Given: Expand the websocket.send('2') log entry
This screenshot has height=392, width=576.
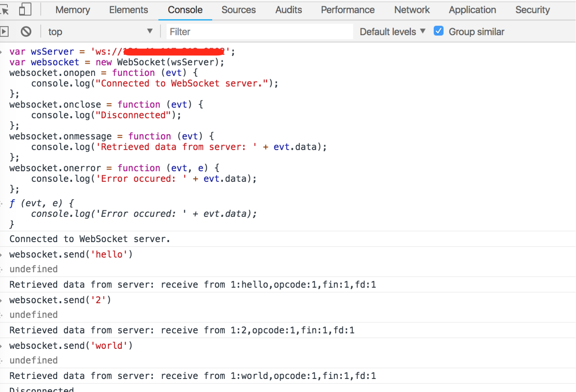Looking at the screenshot, I should click(x=4, y=300).
